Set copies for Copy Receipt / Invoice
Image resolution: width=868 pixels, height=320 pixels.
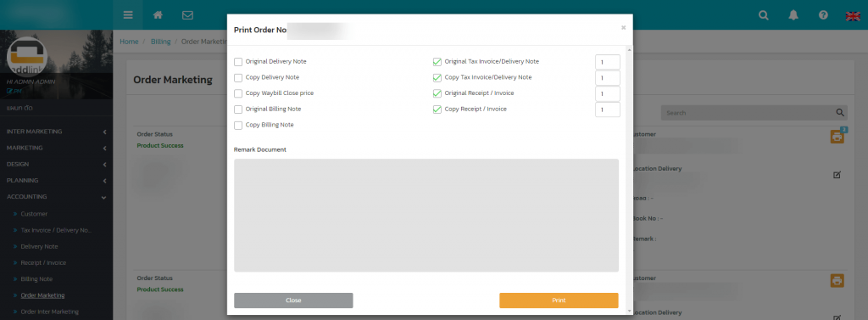(x=607, y=109)
